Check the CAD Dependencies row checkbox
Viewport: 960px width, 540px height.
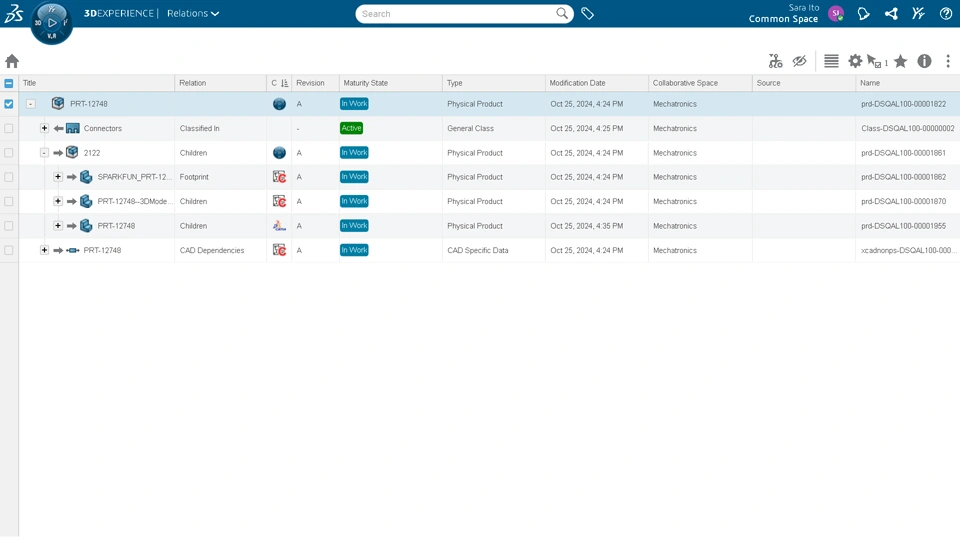[x=9, y=250]
